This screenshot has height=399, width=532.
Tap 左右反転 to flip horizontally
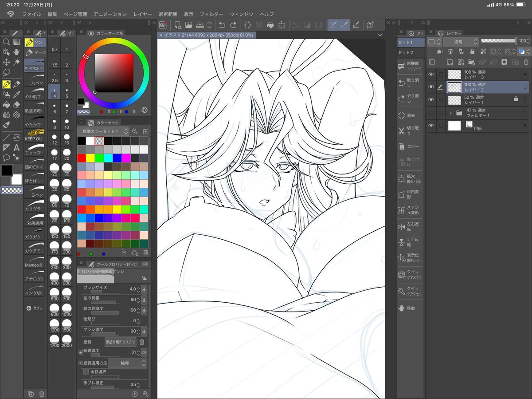click(410, 227)
